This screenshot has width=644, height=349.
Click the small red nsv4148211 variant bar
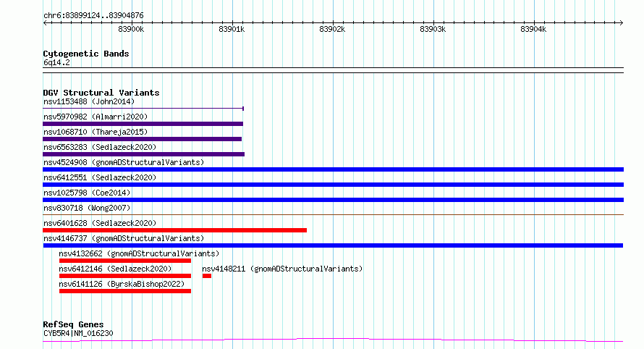point(207,276)
